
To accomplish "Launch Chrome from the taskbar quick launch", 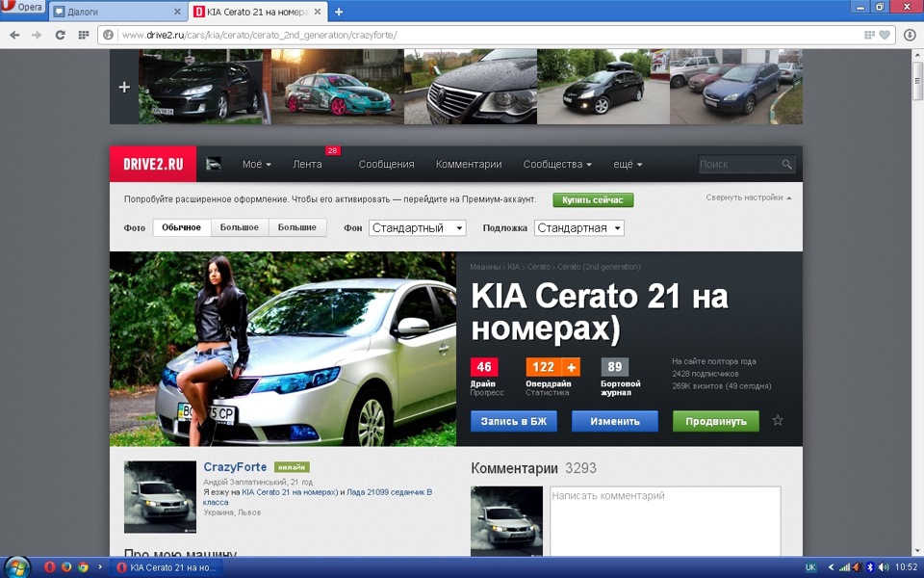I will click(x=83, y=567).
